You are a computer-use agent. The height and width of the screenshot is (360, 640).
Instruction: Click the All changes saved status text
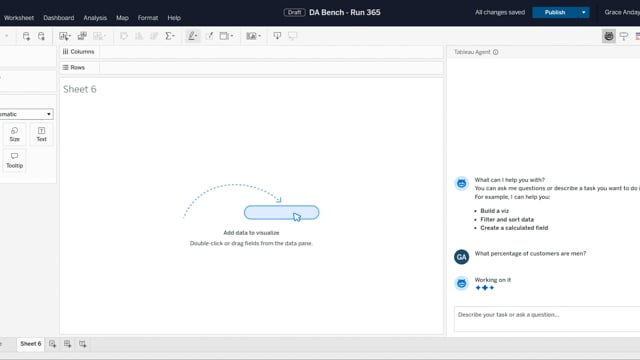[500, 13]
